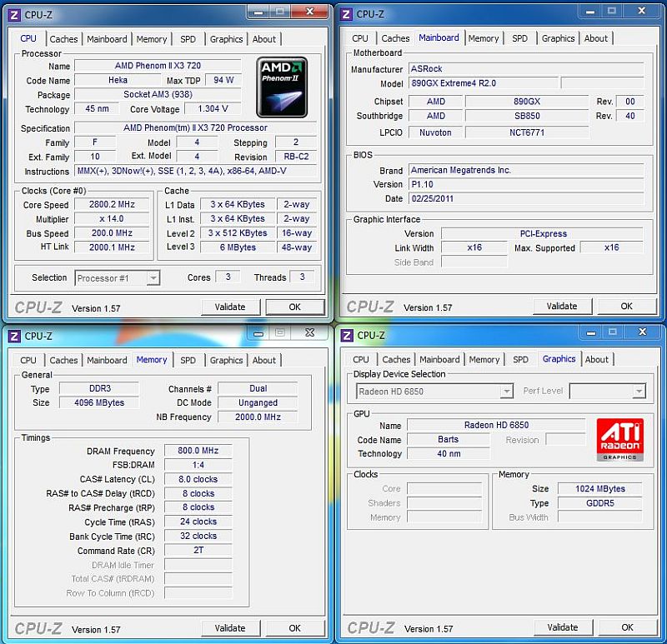Screen dimensions: 667x644
Task: Click the Multiplier value x 14.0
Action: click(112, 219)
